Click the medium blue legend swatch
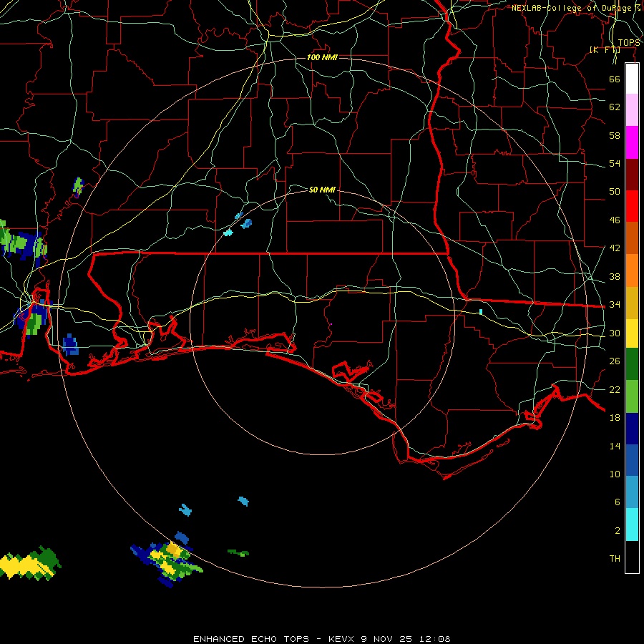The width and height of the screenshot is (644, 644). click(x=632, y=460)
